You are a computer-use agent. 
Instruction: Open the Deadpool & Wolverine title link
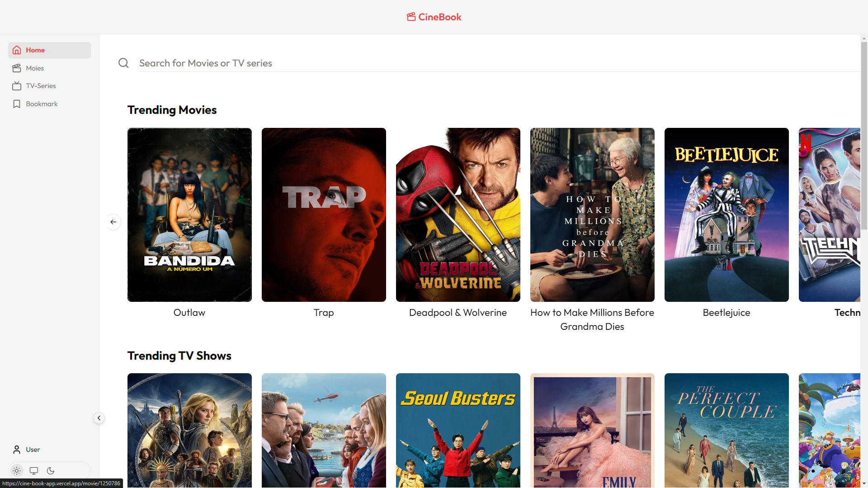458,313
